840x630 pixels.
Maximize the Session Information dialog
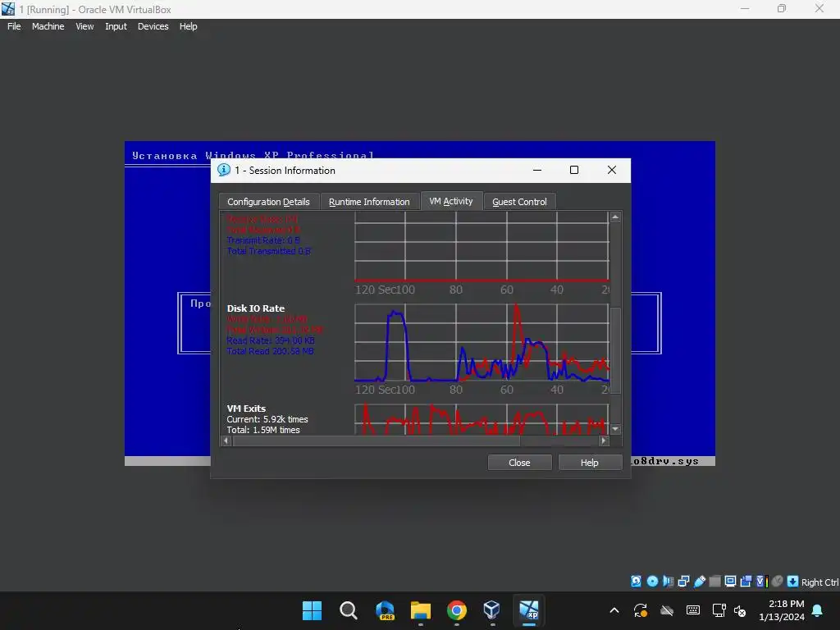pyautogui.click(x=573, y=170)
